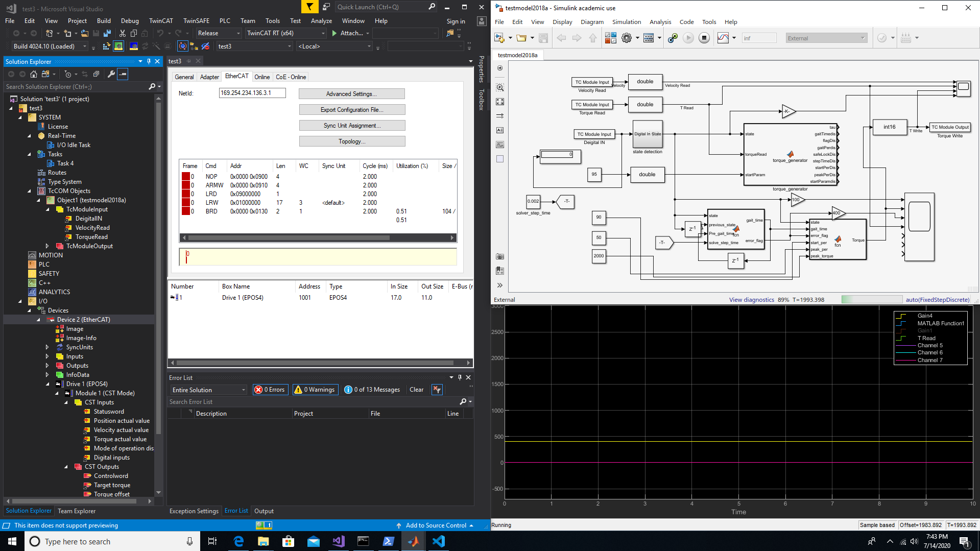Click the Topology... button
The height and width of the screenshot is (551, 980).
[x=351, y=141]
